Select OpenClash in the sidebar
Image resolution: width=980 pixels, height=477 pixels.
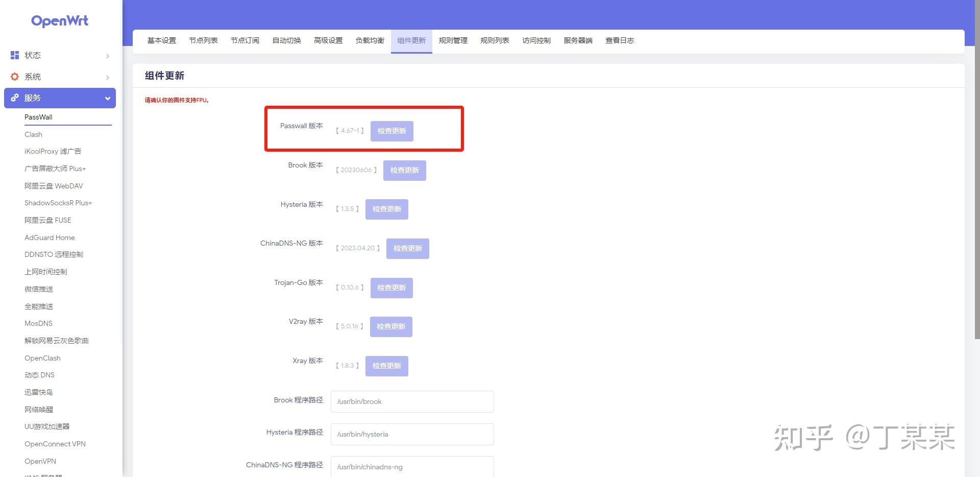(42, 358)
